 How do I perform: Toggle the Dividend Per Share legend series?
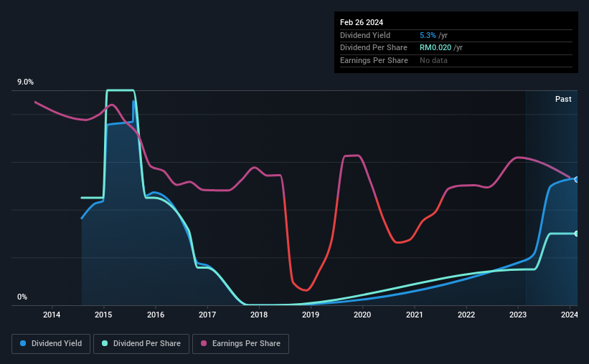click(x=141, y=344)
